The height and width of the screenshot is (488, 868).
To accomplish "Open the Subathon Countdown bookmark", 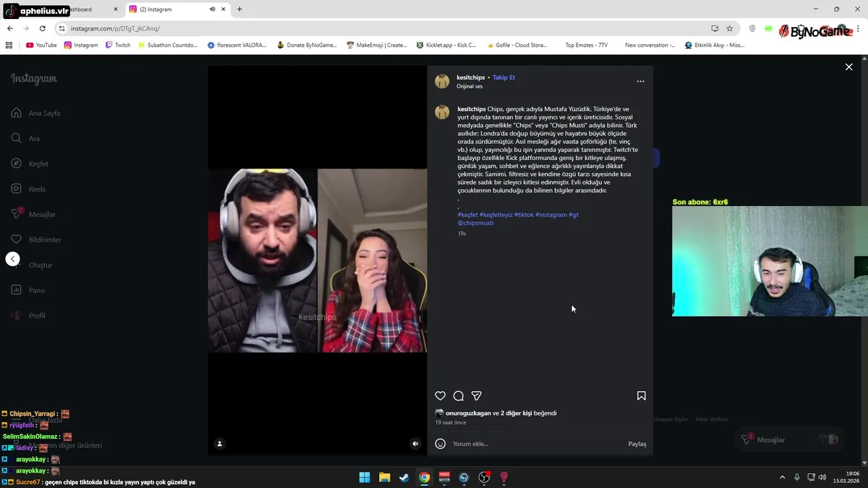I will tap(167, 45).
